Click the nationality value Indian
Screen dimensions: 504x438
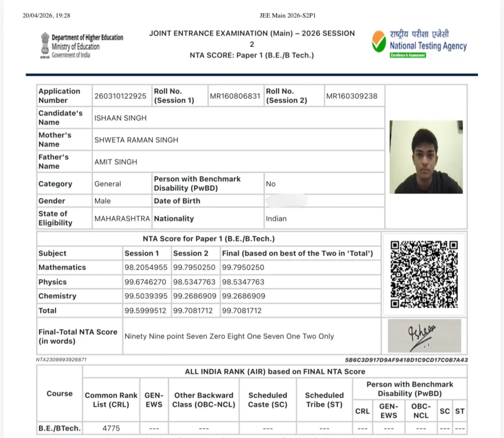point(276,218)
